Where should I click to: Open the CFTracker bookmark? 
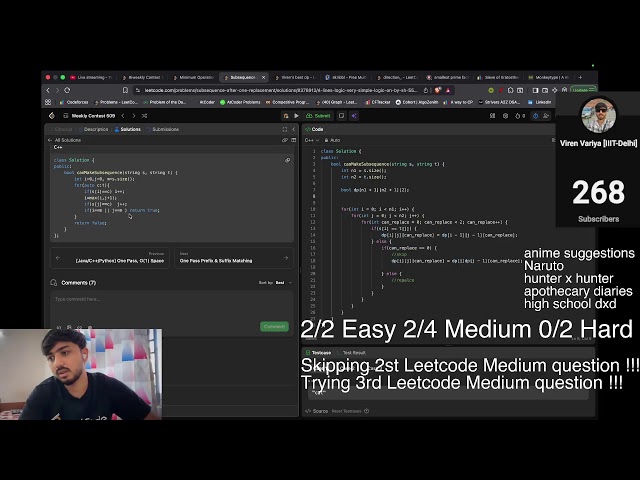(378, 102)
